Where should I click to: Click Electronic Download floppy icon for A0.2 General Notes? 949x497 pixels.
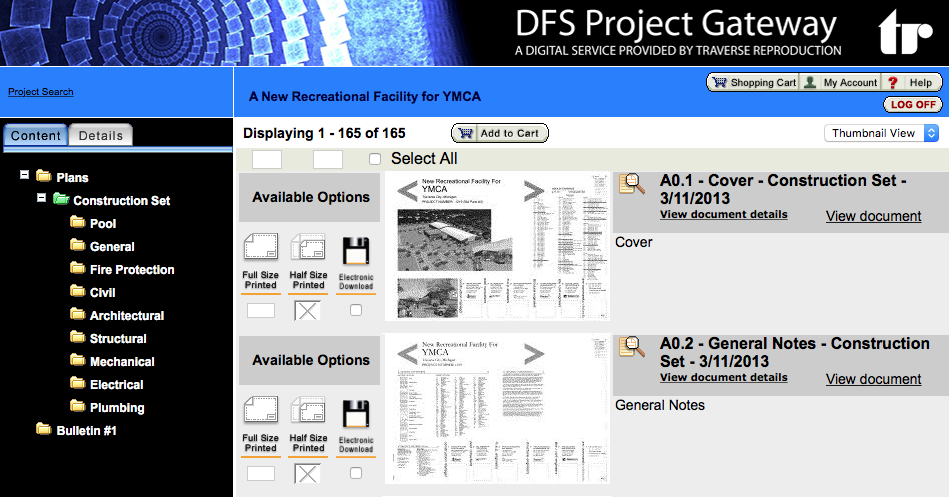[x=356, y=414]
